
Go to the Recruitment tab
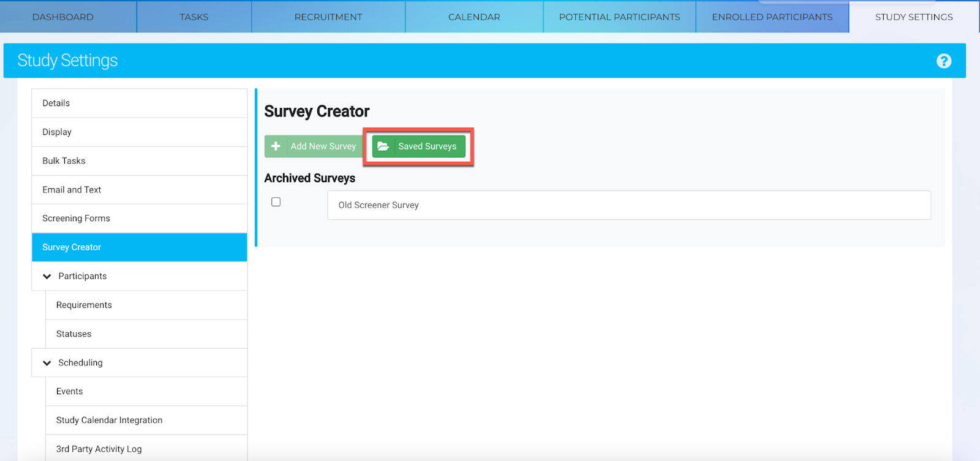328,17
